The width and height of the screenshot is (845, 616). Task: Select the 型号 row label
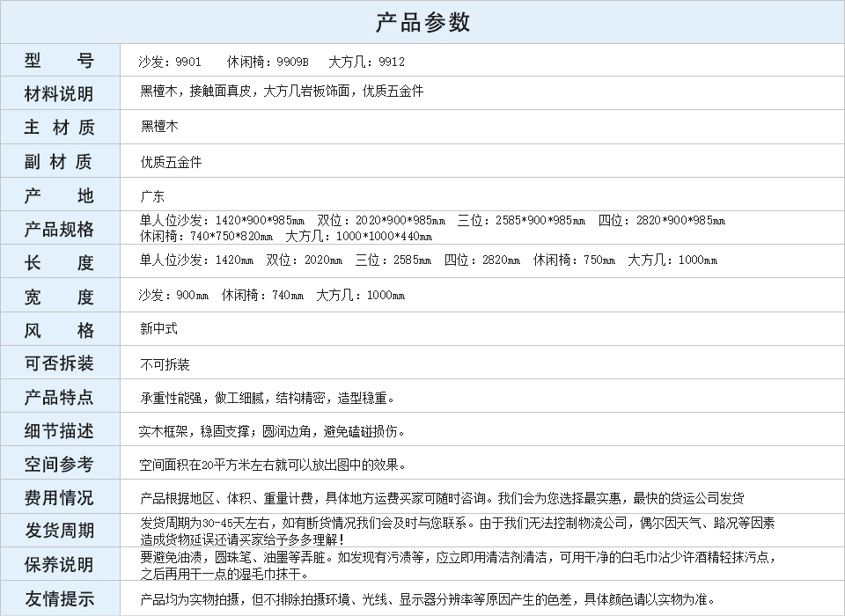click(x=59, y=61)
